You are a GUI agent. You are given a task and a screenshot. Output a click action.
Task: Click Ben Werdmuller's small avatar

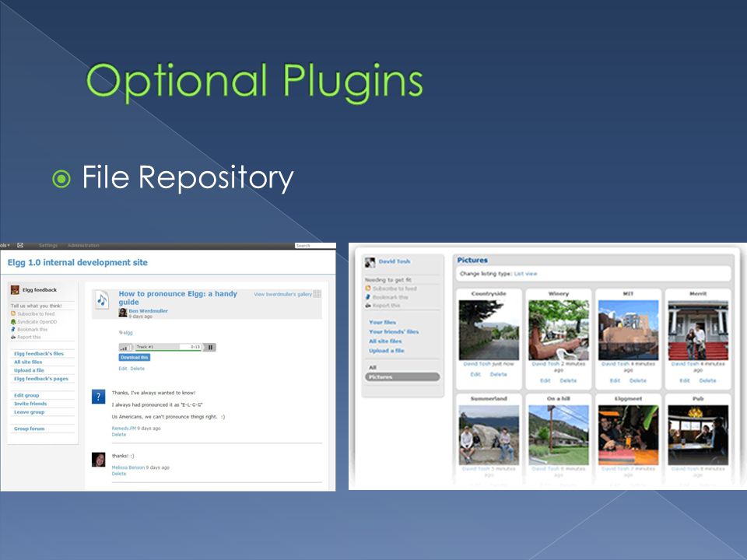coord(122,313)
